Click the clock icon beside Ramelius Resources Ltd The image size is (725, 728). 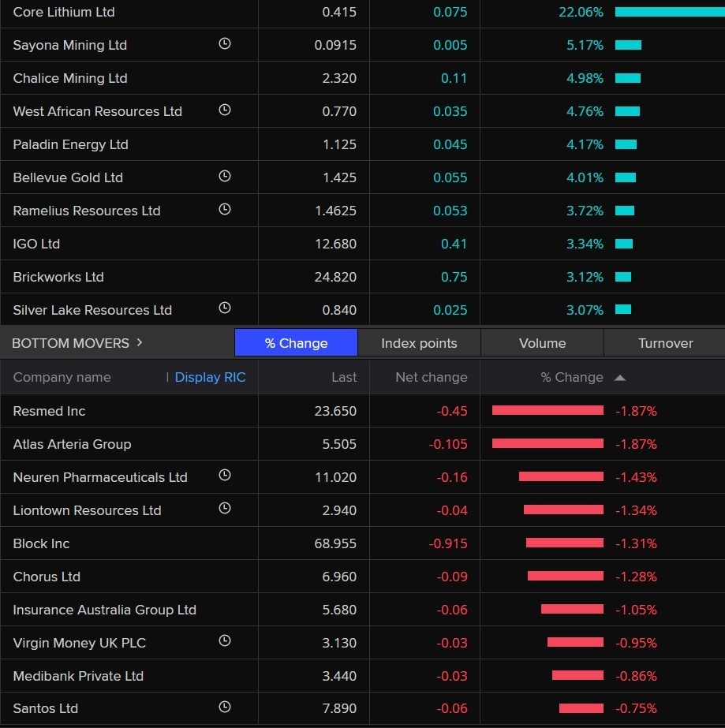pyautogui.click(x=225, y=209)
